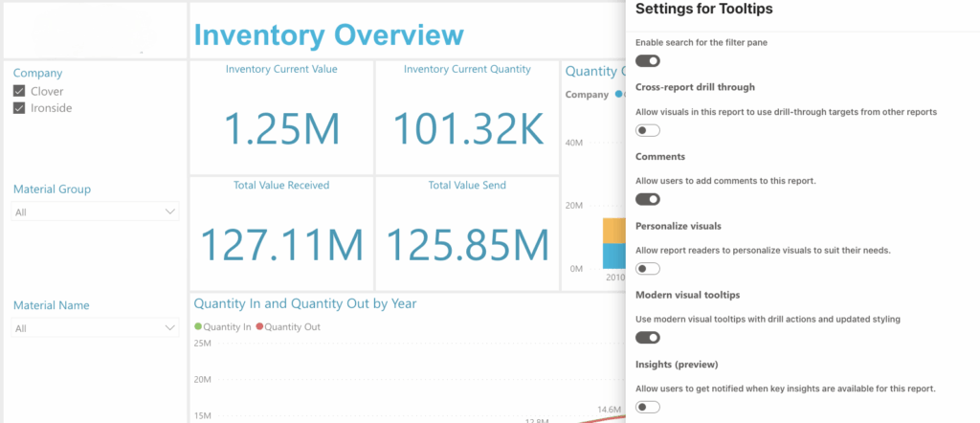Uncheck the Ironside company checkbox
The width and height of the screenshot is (980, 423).
click(x=19, y=108)
